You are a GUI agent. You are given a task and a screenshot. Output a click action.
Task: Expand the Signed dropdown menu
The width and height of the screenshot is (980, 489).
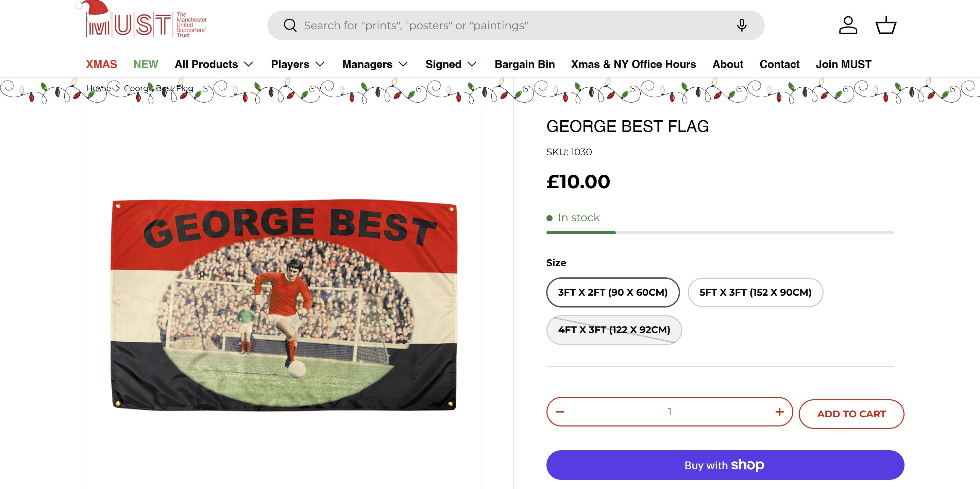pos(451,64)
